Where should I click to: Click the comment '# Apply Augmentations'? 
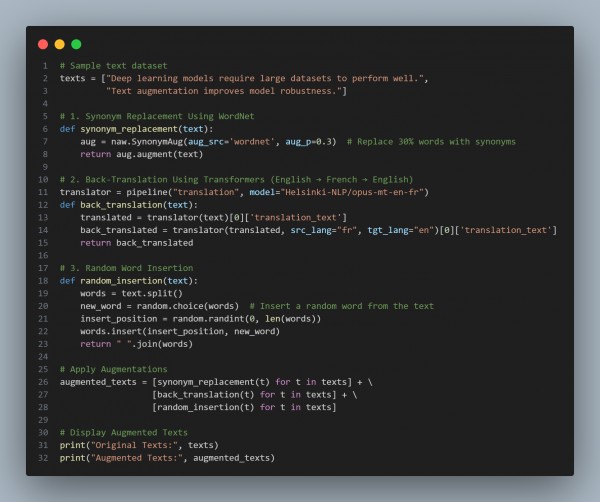[113, 369]
